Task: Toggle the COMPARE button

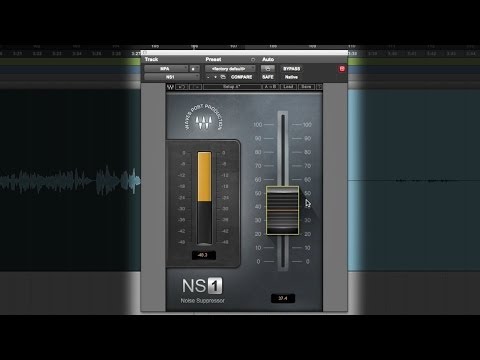Action: point(241,77)
